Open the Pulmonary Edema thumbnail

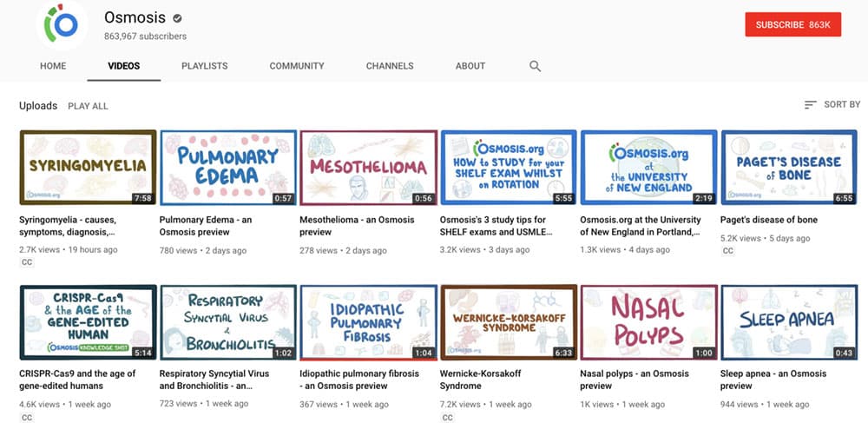tap(228, 168)
